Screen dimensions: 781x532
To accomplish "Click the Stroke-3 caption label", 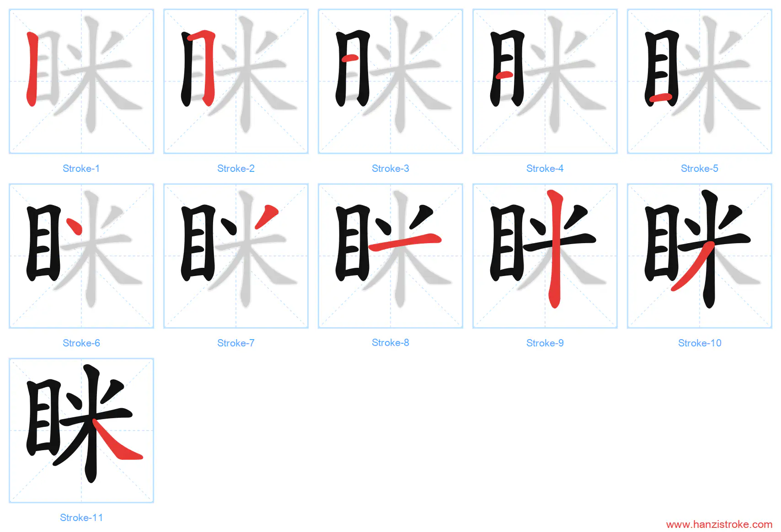I will (390, 169).
